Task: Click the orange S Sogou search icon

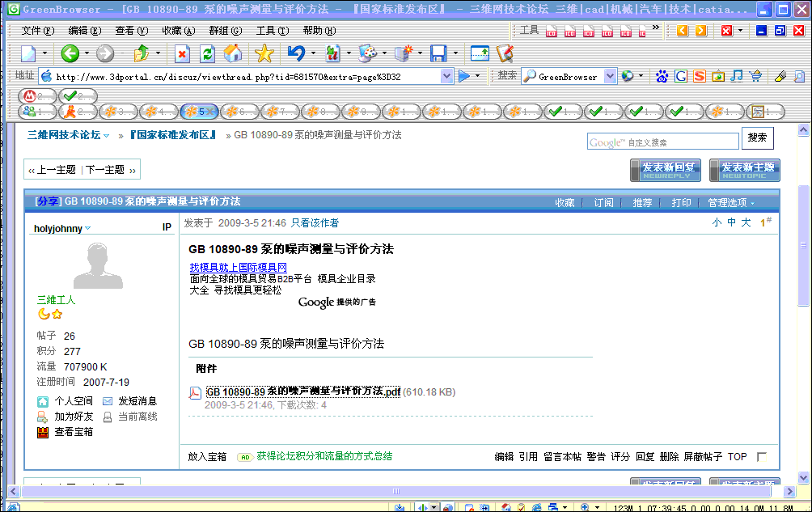Action: (x=699, y=76)
